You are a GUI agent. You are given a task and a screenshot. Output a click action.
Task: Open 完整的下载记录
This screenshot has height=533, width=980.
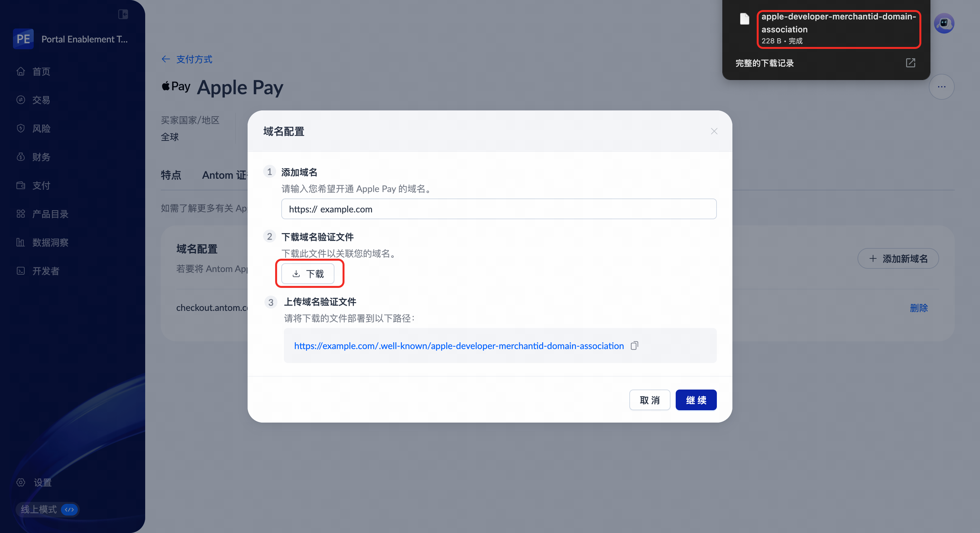coord(765,63)
